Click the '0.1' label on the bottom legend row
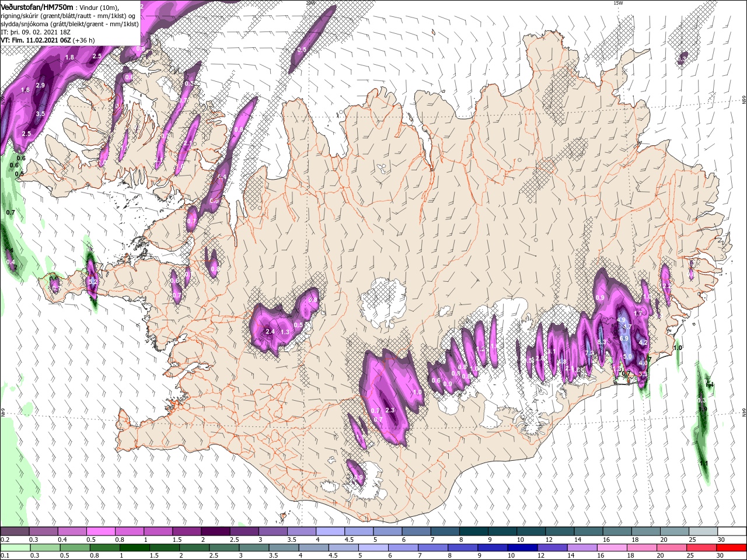This screenshot has height=560, width=747. [5, 555]
